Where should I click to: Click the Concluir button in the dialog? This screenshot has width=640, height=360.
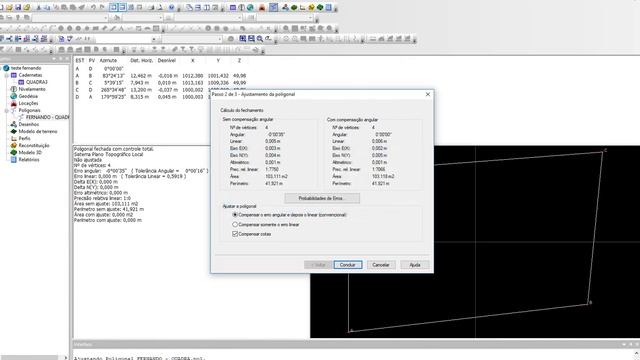tap(348, 265)
